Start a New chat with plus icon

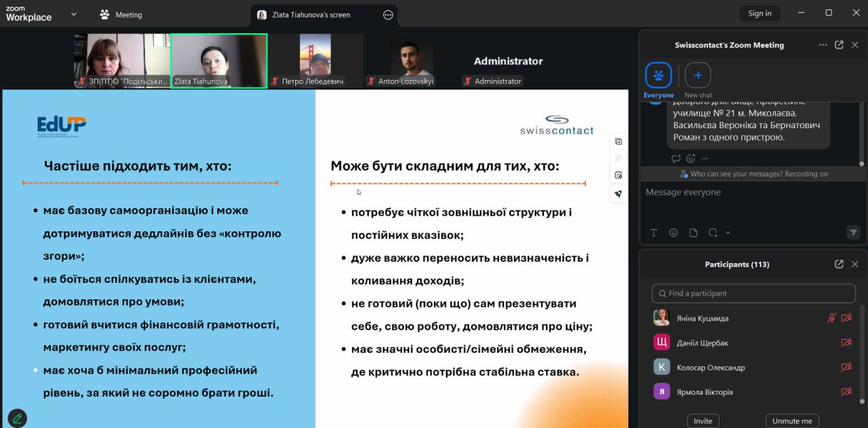point(698,75)
